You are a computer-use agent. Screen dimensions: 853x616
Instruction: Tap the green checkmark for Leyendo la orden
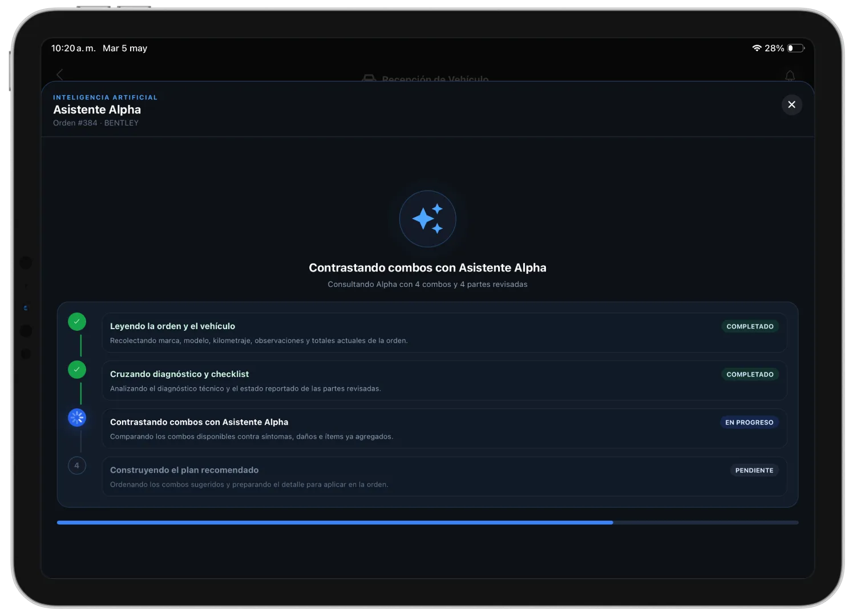pos(77,322)
